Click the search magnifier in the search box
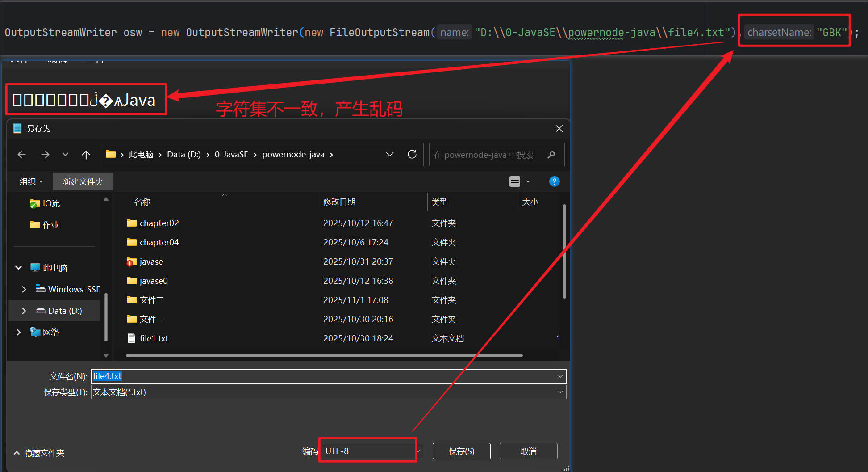 552,155
